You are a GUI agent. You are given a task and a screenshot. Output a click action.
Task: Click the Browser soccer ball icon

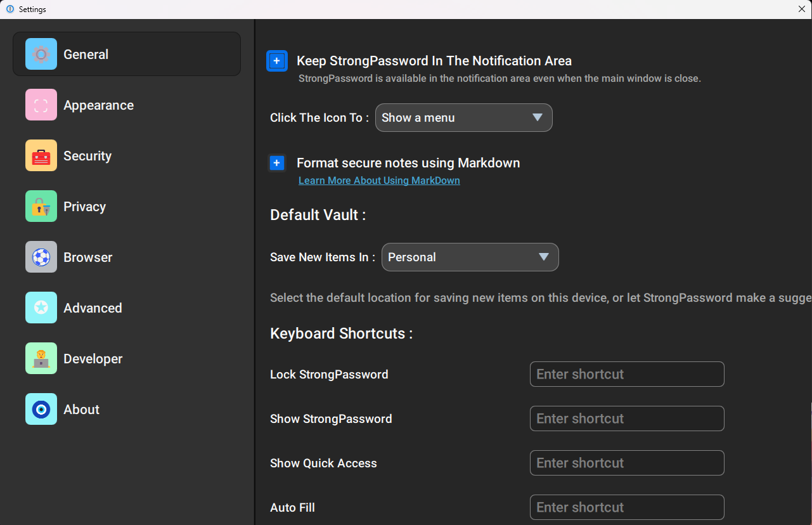41,257
